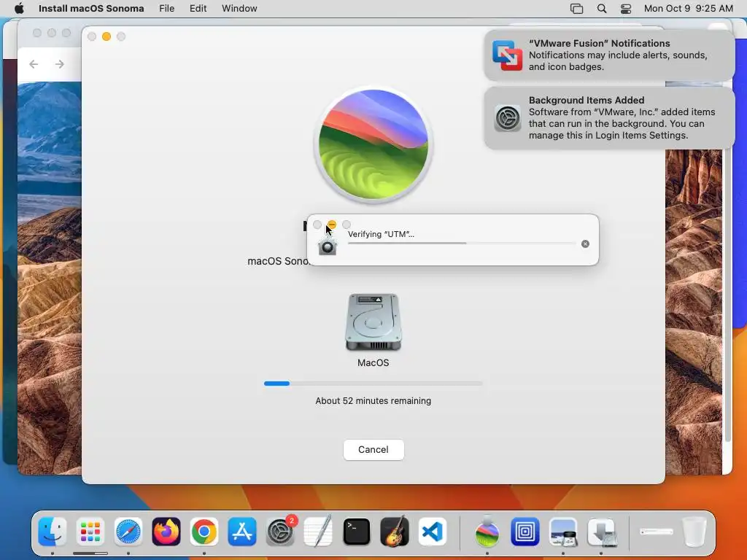Click the "About 52 minutes remaining" text
747x560 pixels.
(x=373, y=401)
